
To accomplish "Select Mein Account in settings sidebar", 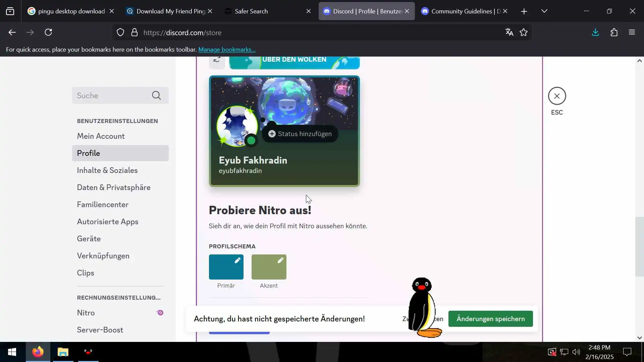I will [x=101, y=136].
